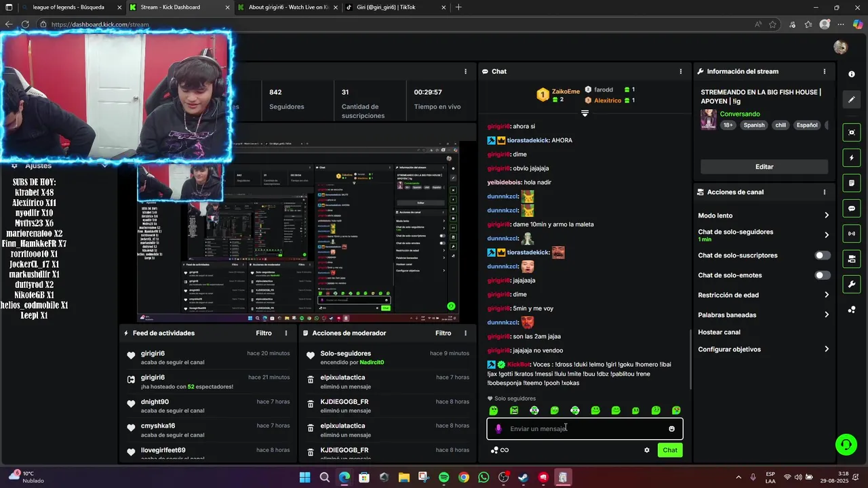Refresh the browser page
The image size is (868, 488).
(25, 24)
